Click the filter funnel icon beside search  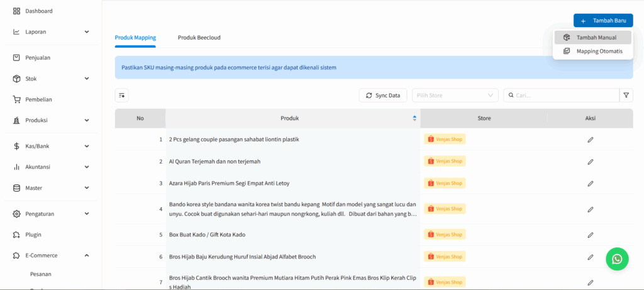coord(626,95)
